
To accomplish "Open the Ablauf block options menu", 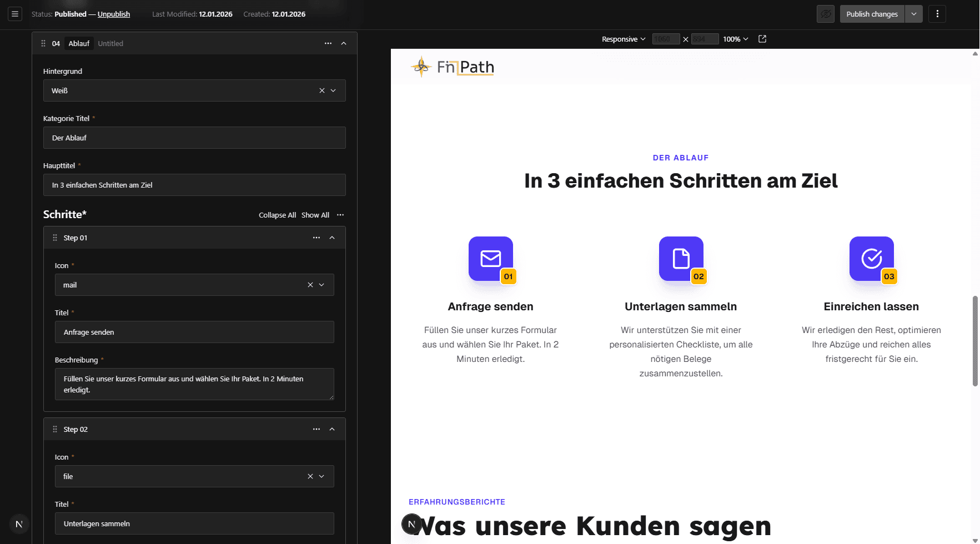I will 328,43.
